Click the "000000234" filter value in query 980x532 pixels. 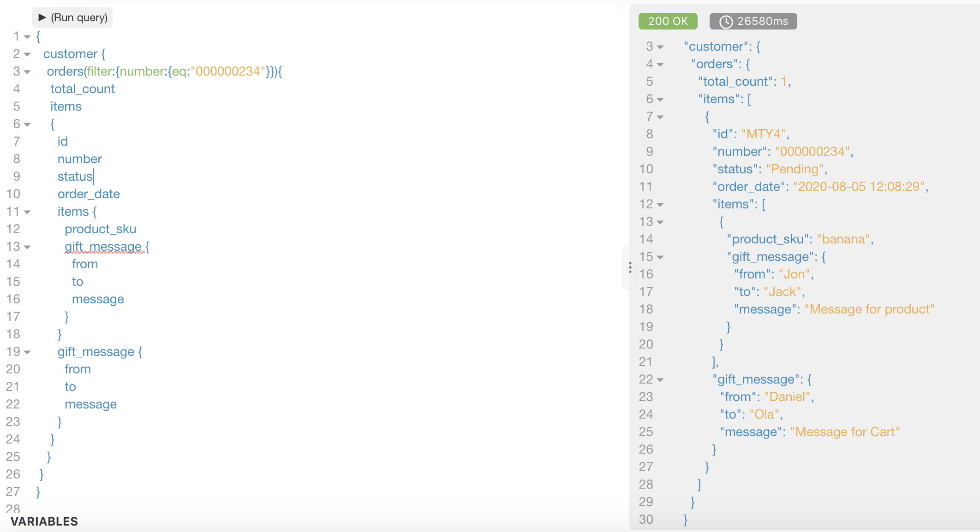(228, 71)
